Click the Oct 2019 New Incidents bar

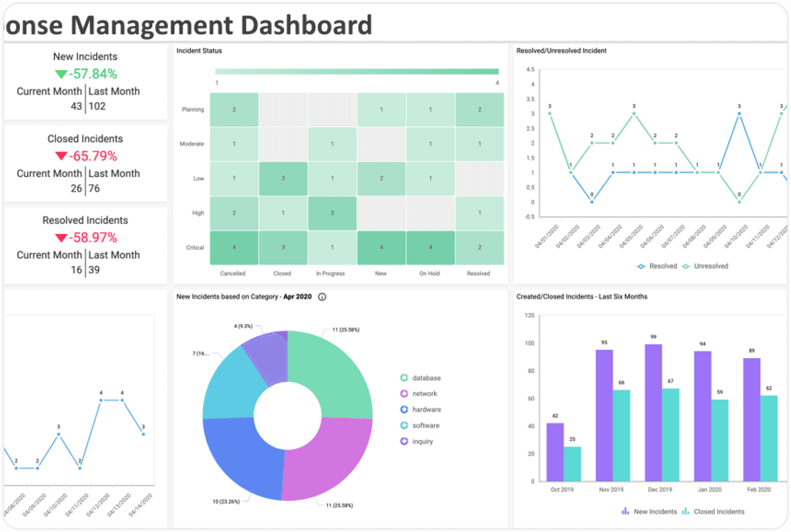pos(555,452)
